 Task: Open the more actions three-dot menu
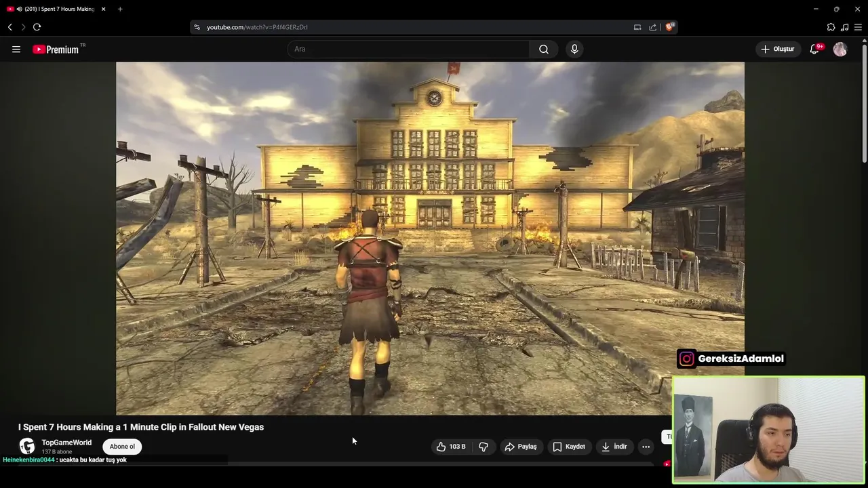tap(646, 447)
